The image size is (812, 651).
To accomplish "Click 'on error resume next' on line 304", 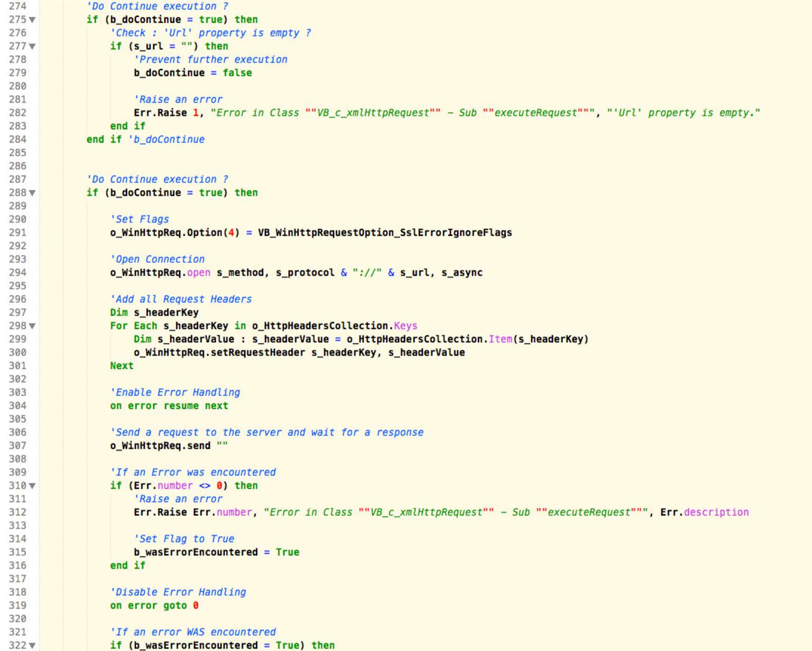I will pyautogui.click(x=170, y=406).
